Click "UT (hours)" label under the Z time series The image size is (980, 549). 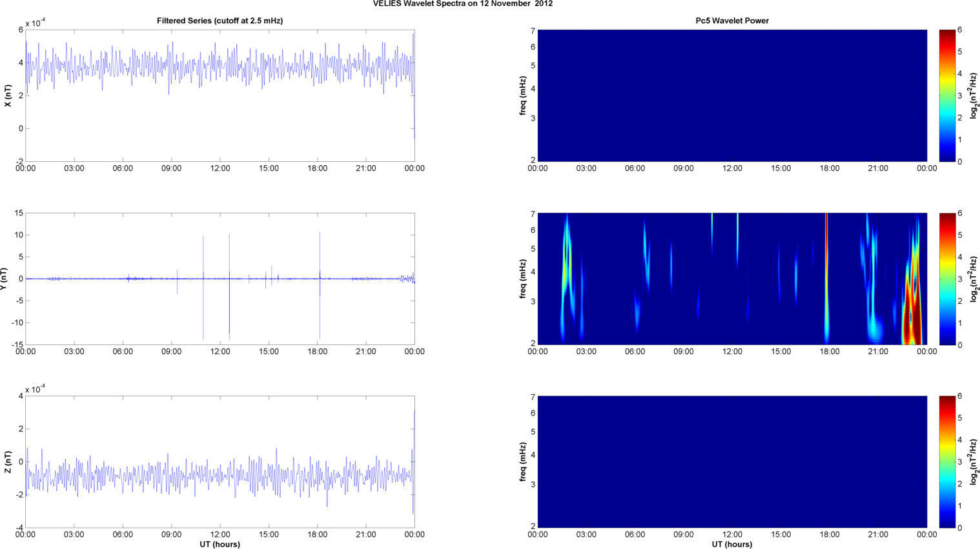click(x=219, y=544)
